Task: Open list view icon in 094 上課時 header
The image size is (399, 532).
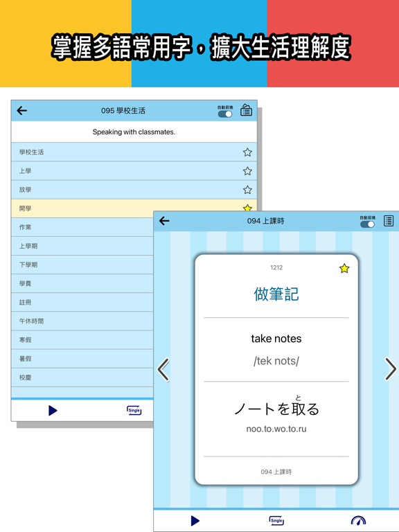Action: coord(389,221)
